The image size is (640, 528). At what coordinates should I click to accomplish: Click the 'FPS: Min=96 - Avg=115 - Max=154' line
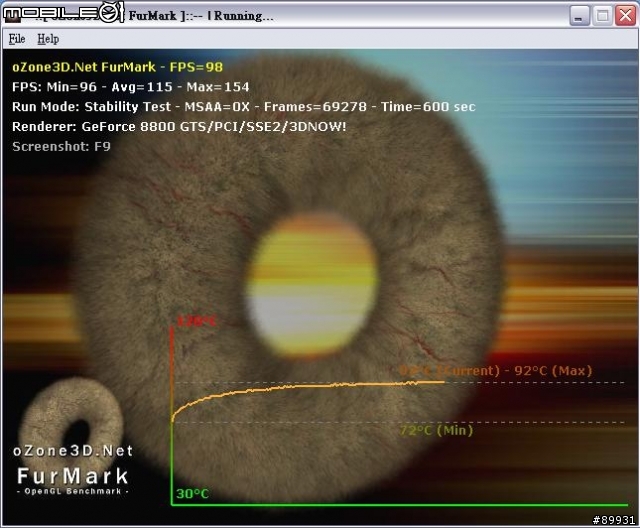pos(131,87)
